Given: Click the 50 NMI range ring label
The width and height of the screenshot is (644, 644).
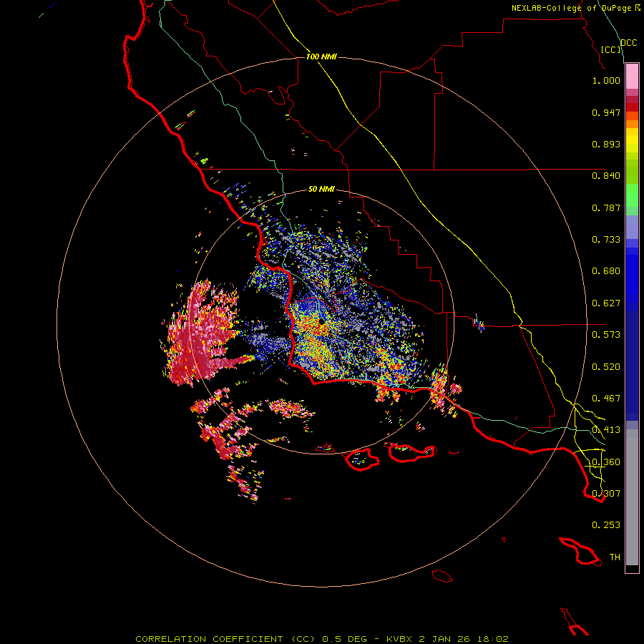Looking at the screenshot, I should tap(321, 189).
